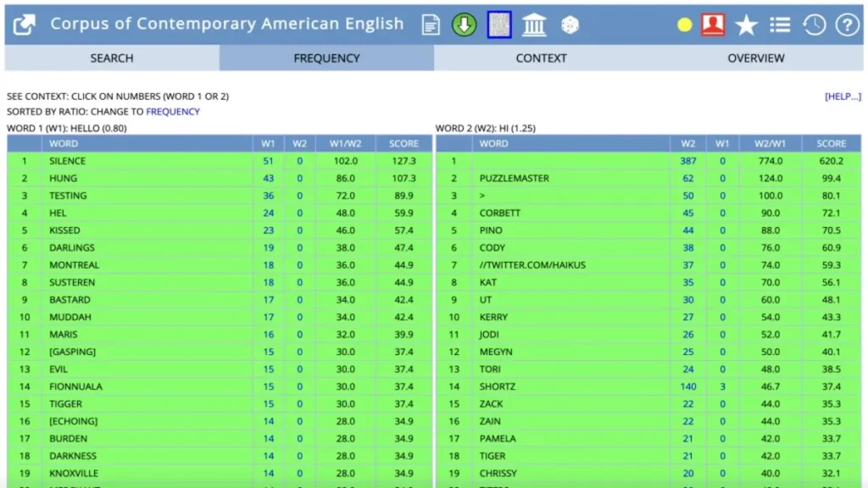Click the blue-bordered texts icon
Screen dimensions: 868x488
click(499, 25)
